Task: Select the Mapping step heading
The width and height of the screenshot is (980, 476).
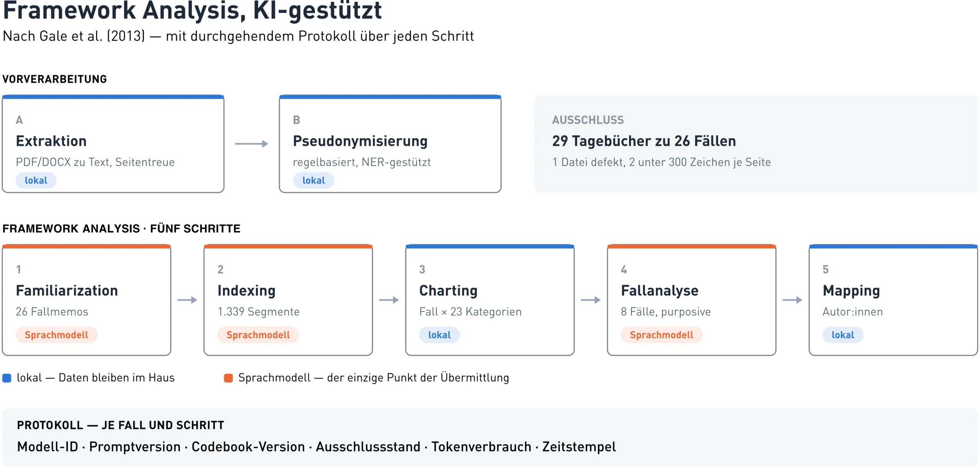Action: pyautogui.click(x=851, y=291)
